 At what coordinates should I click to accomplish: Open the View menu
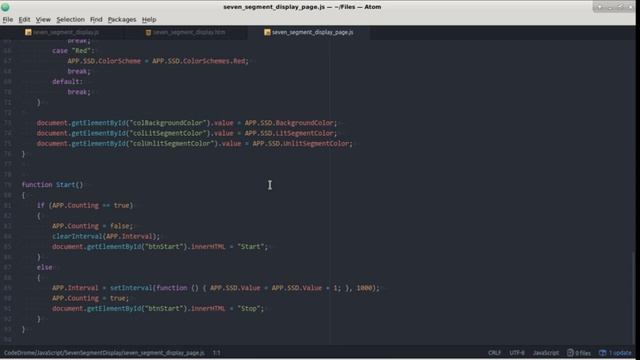click(x=43, y=20)
